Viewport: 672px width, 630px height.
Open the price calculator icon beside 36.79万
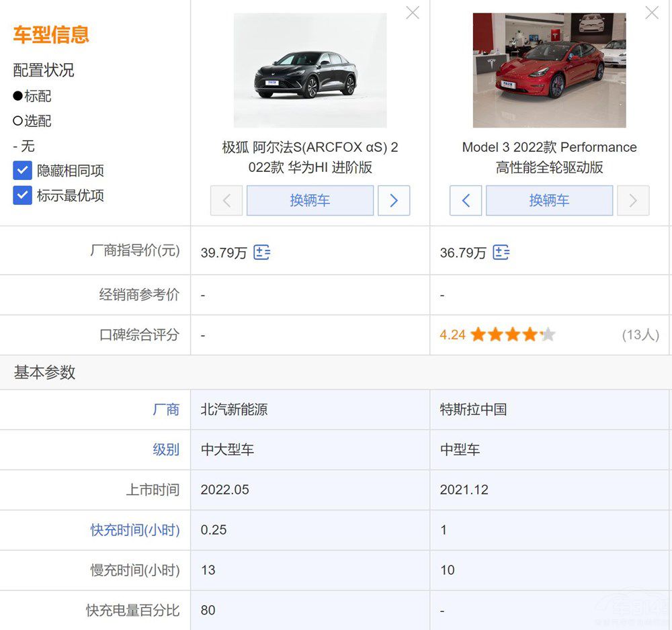(501, 253)
